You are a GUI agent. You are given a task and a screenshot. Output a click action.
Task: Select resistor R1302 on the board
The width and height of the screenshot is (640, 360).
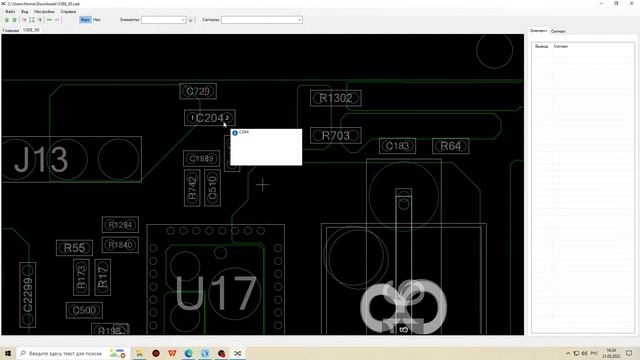pyautogui.click(x=336, y=98)
